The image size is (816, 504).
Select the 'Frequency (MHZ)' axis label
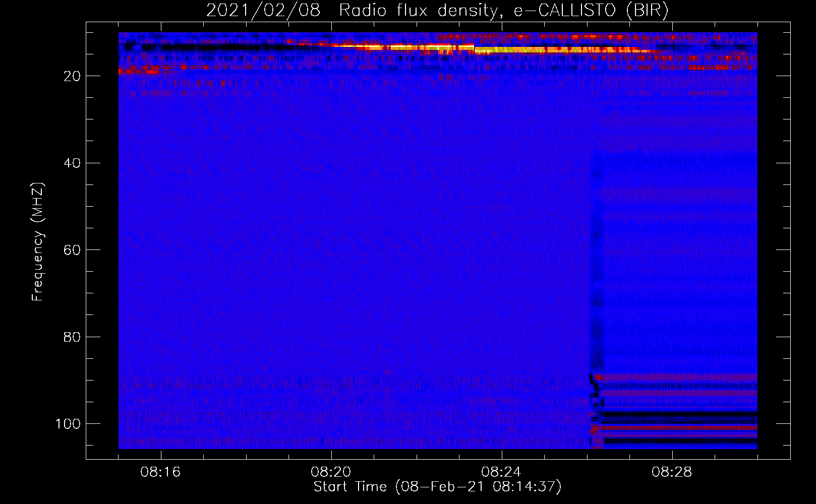coord(38,242)
